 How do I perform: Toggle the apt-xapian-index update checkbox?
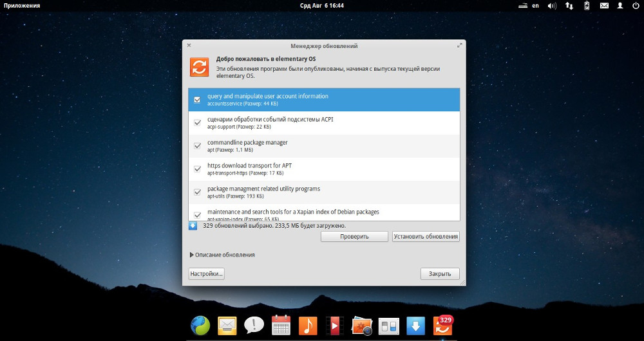pos(198,215)
